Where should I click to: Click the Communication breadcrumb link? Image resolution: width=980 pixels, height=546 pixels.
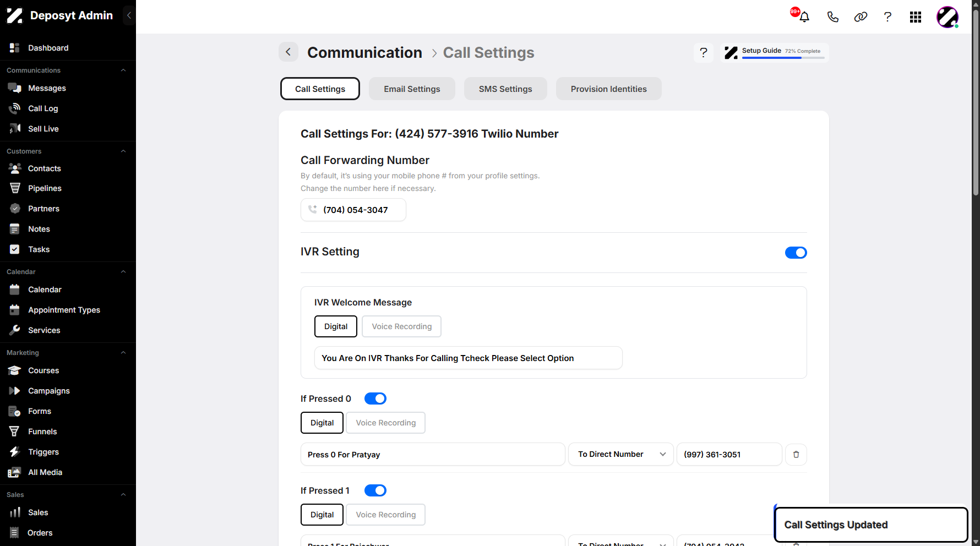coord(364,52)
